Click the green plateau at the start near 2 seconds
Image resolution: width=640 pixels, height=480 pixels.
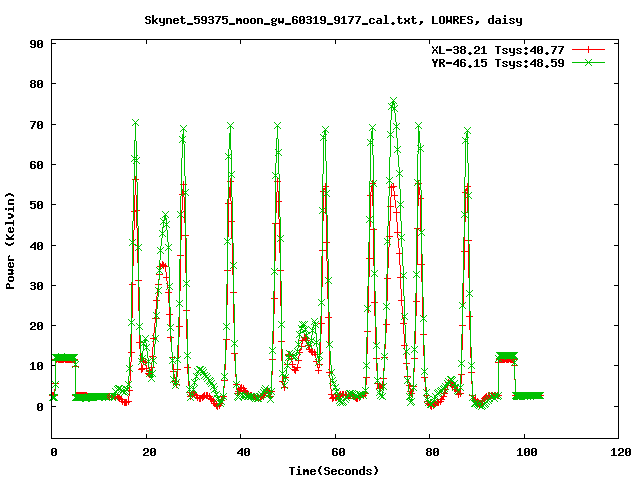coord(65,358)
